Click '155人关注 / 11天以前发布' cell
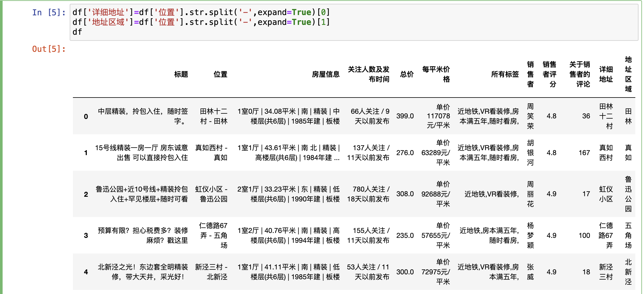The height and width of the screenshot is (294, 644). 368,236
